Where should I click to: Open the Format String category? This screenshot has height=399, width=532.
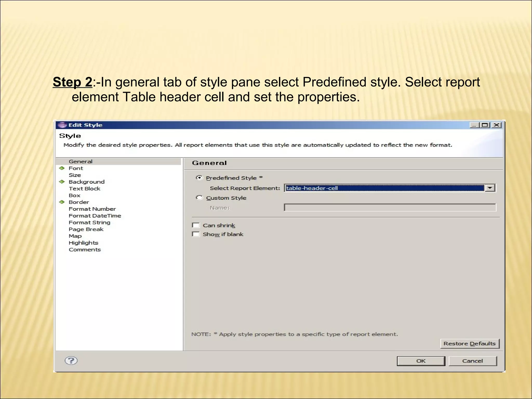[x=89, y=222]
